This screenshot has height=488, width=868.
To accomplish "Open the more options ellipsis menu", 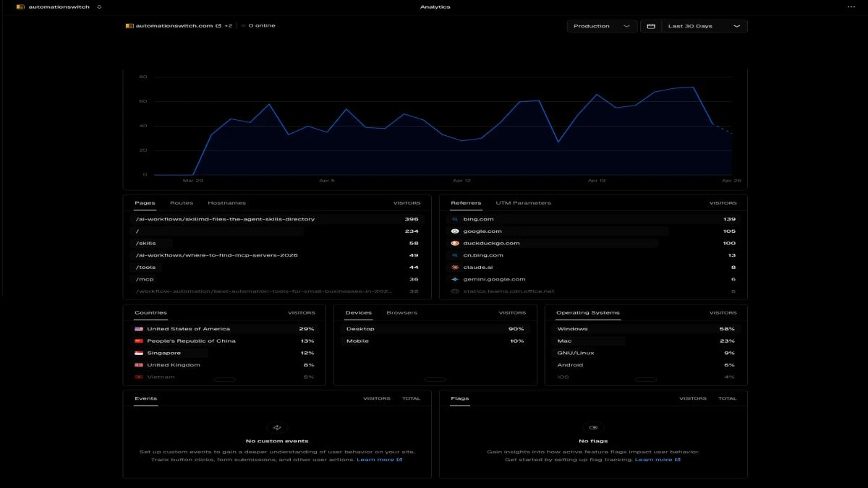I will [851, 7].
